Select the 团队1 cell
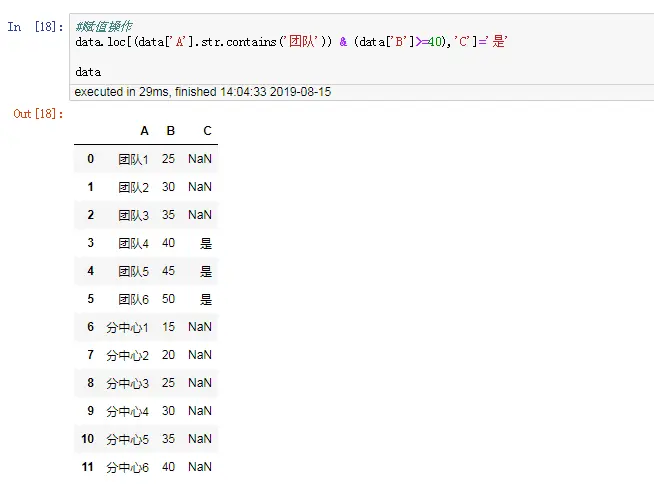The image size is (654, 486). pyautogui.click(x=132, y=159)
